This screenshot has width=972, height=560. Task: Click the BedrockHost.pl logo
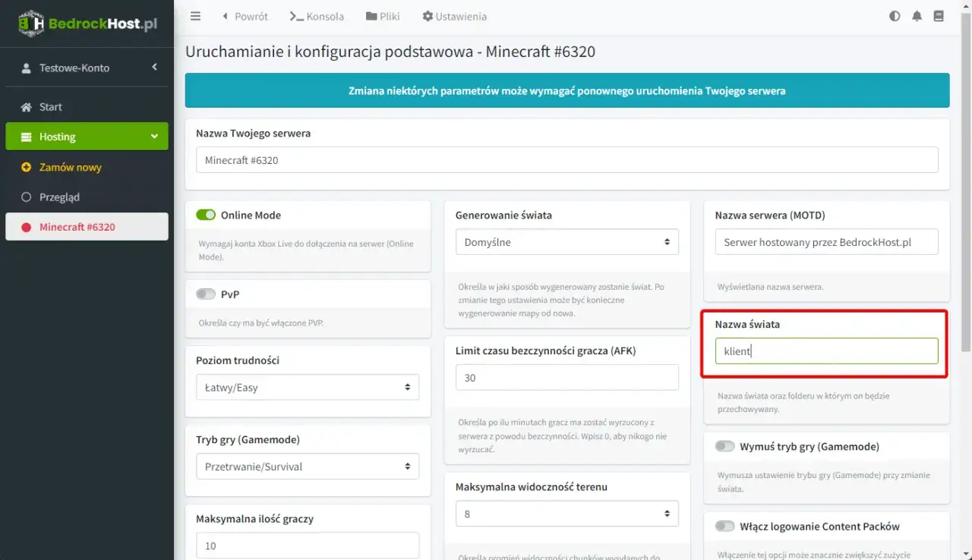pos(87,23)
